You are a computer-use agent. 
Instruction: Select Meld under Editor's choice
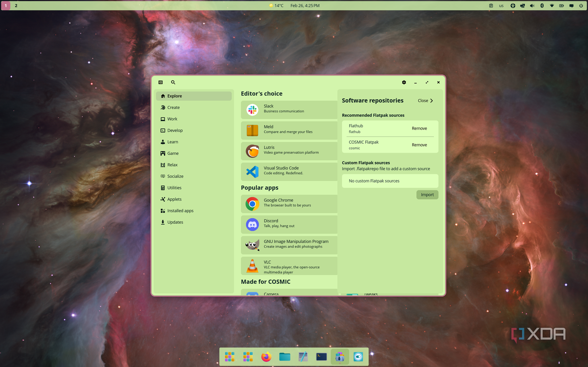(x=289, y=130)
